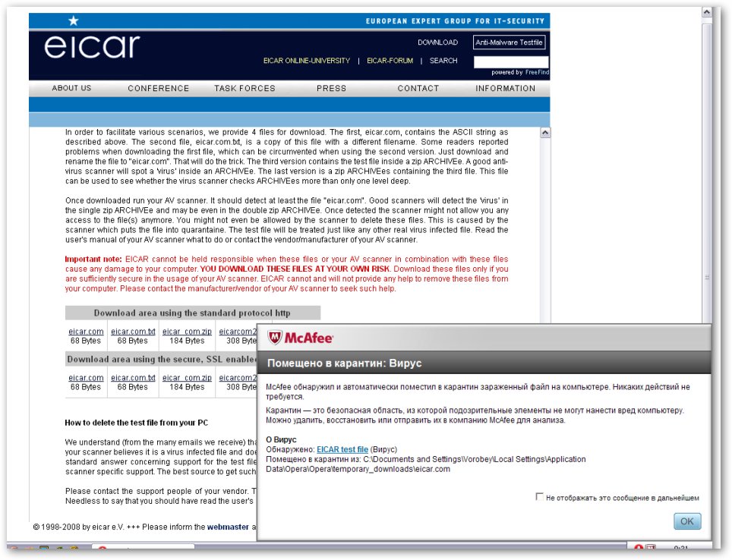Screen dimensions: 732x560
Task: Open the PRESS menu
Action: pos(332,88)
